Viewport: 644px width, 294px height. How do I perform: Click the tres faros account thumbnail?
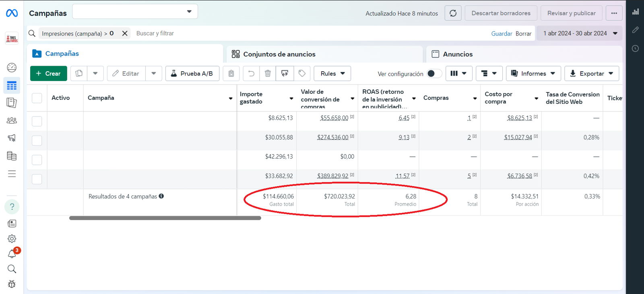tap(12, 38)
